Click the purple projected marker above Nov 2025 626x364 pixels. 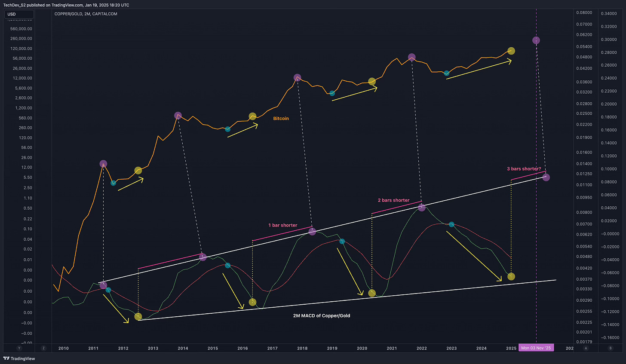tap(536, 40)
